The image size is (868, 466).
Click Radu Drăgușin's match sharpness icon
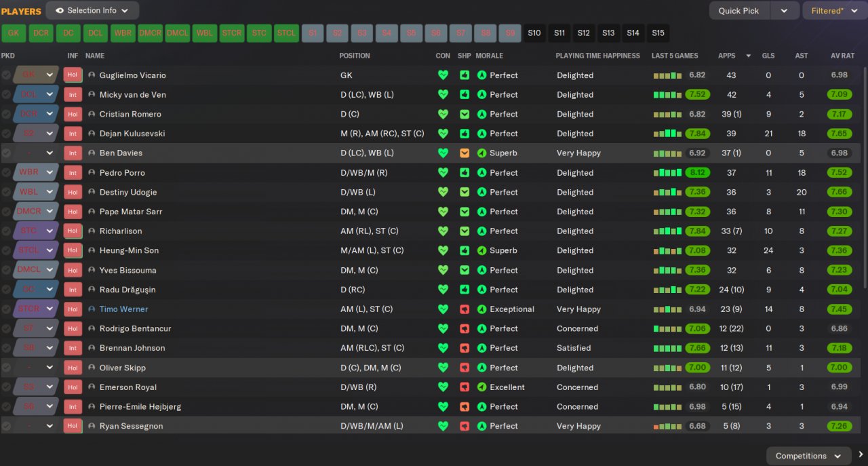(x=465, y=290)
